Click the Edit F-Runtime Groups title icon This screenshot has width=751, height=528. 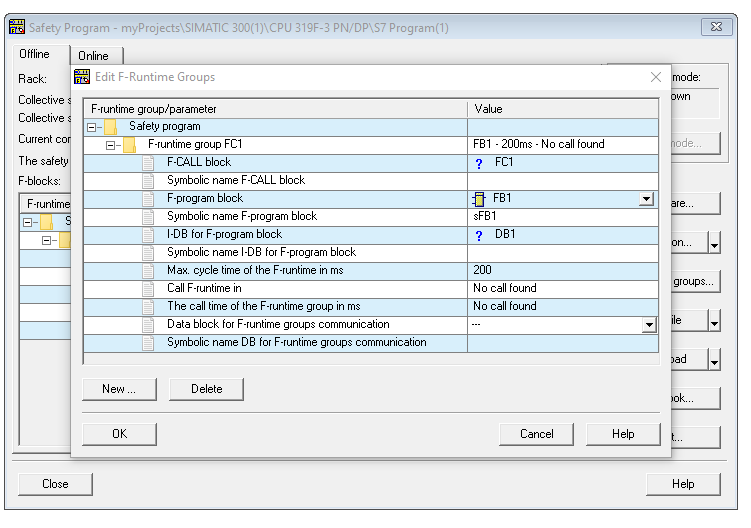click(x=82, y=77)
